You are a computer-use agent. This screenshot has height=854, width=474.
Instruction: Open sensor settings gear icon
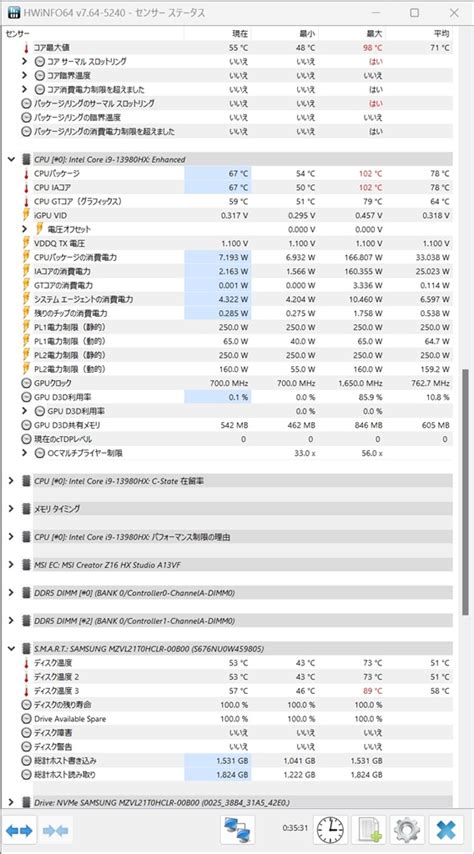[406, 831]
